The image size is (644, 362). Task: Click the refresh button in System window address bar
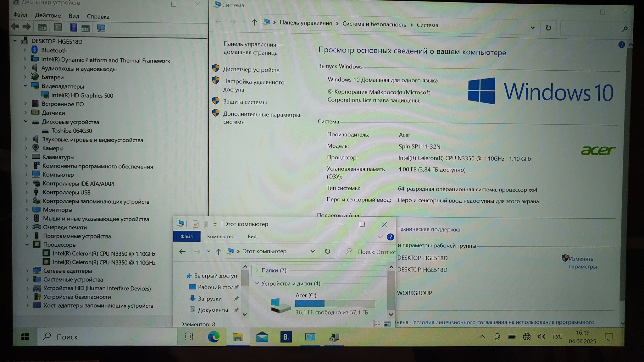pos(548,28)
